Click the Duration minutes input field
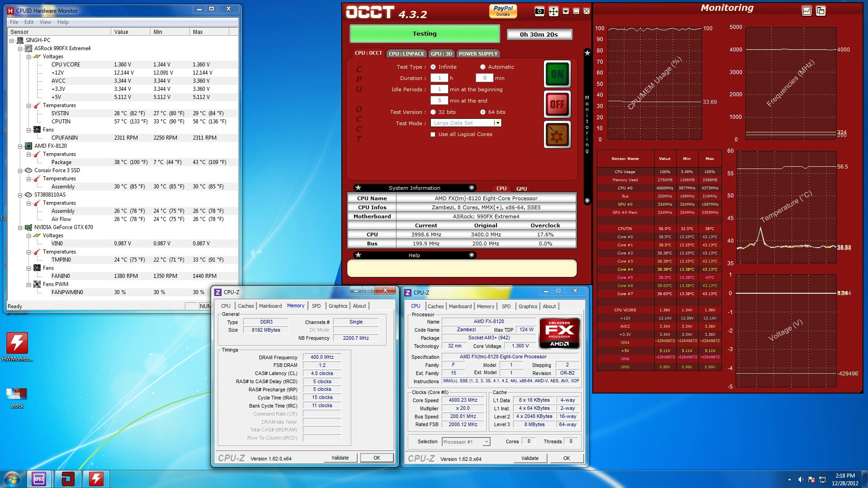 click(x=484, y=78)
